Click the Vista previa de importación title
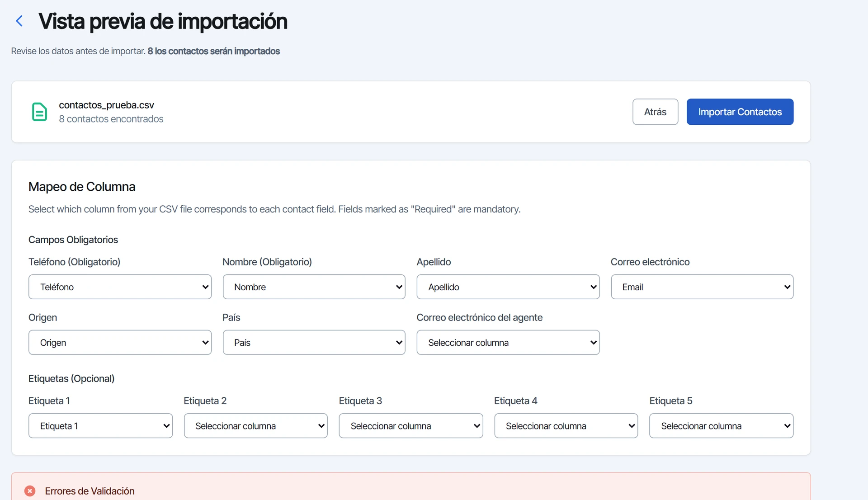 click(163, 21)
